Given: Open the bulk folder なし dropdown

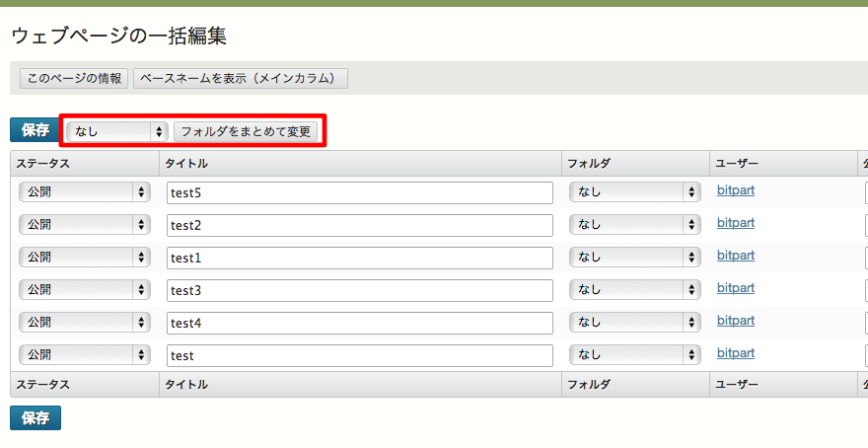Looking at the screenshot, I should (x=116, y=132).
